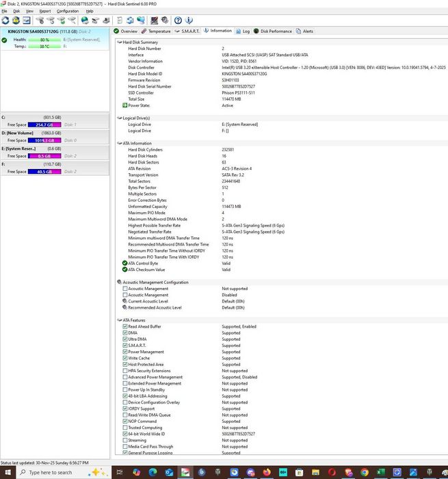
Task: Click the C: 254.7 GB free space bar
Action: pos(44,125)
